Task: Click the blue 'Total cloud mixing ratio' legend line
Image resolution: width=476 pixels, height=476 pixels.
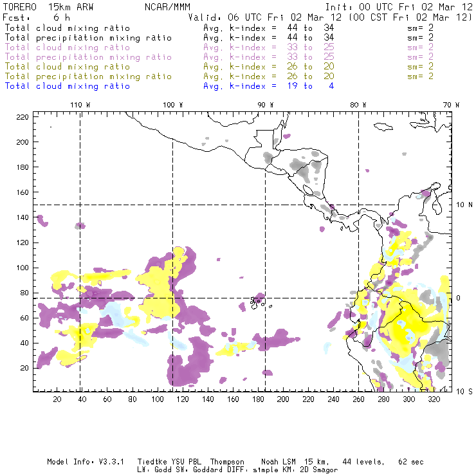Action: click(x=68, y=86)
